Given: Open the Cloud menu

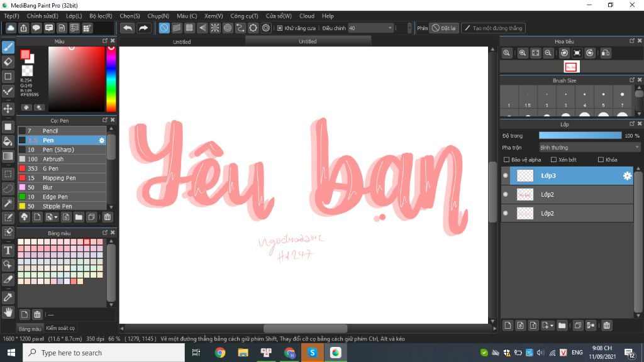Looking at the screenshot, I should pyautogui.click(x=307, y=16).
